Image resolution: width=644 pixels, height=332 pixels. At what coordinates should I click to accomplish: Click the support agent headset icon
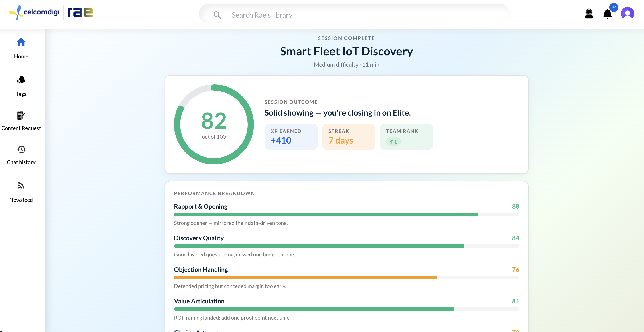point(589,14)
